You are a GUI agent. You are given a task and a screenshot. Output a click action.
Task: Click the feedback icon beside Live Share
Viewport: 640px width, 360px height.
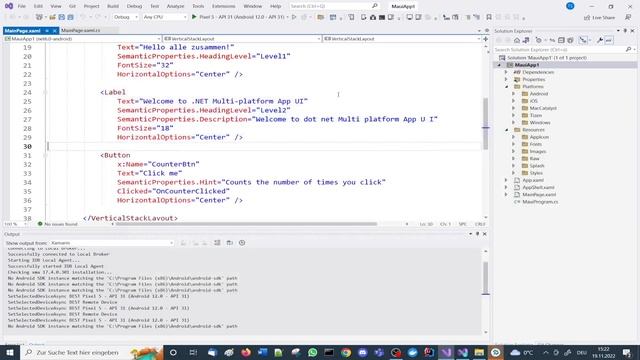[628, 17]
